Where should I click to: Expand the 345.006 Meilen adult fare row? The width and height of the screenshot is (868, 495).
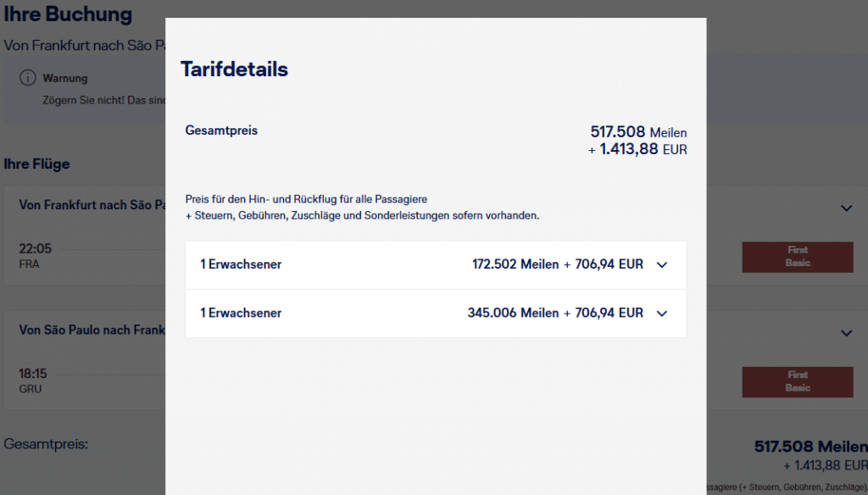tap(662, 314)
